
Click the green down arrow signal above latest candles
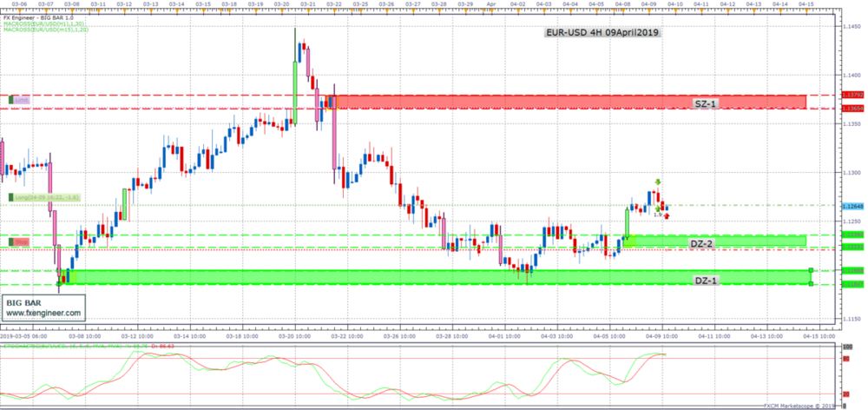pyautogui.click(x=658, y=182)
